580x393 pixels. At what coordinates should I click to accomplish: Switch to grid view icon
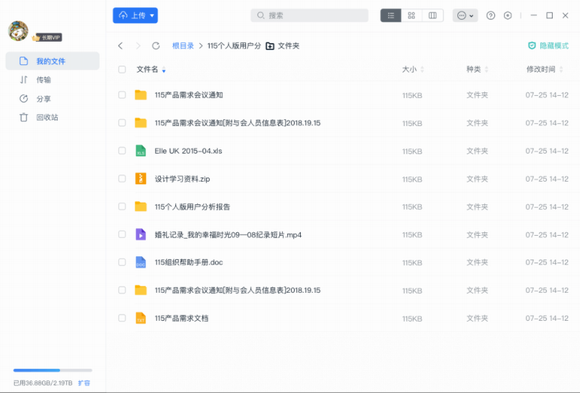coord(411,16)
